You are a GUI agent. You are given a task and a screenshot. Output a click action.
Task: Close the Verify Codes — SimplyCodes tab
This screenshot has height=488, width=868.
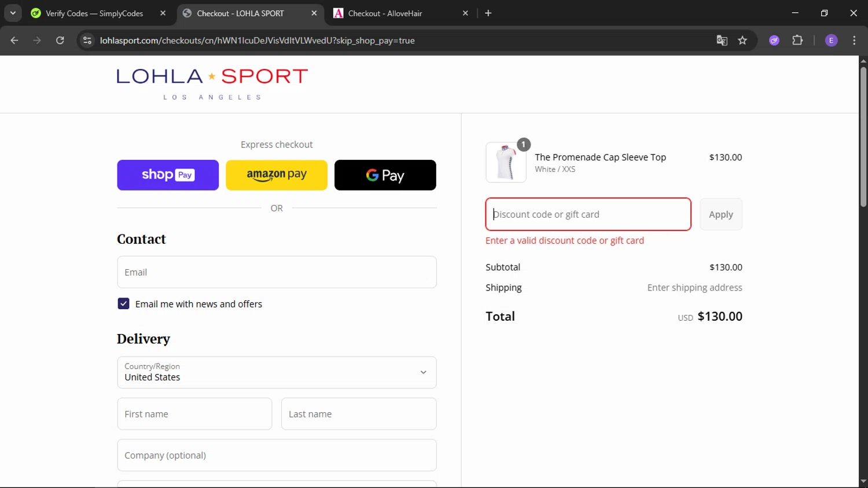(163, 13)
